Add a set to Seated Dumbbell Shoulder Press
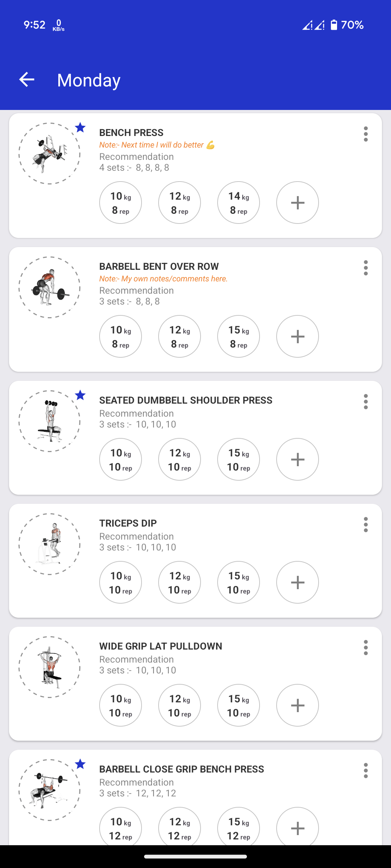 [x=297, y=459]
